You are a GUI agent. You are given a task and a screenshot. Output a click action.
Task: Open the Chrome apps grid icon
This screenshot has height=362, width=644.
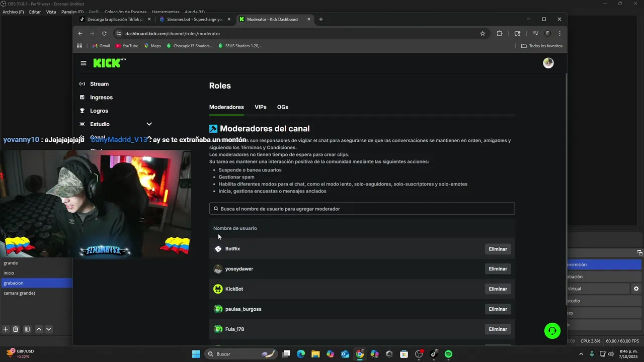coord(79,46)
